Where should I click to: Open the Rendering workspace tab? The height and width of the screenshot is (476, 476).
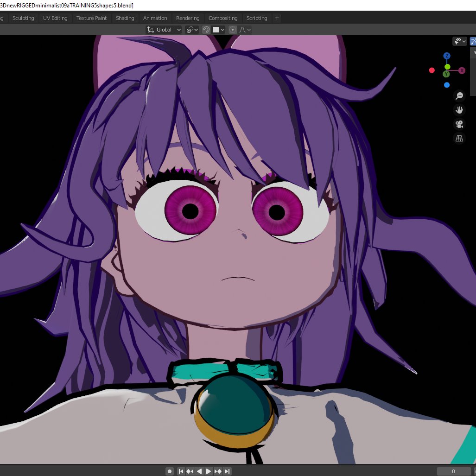point(188,18)
